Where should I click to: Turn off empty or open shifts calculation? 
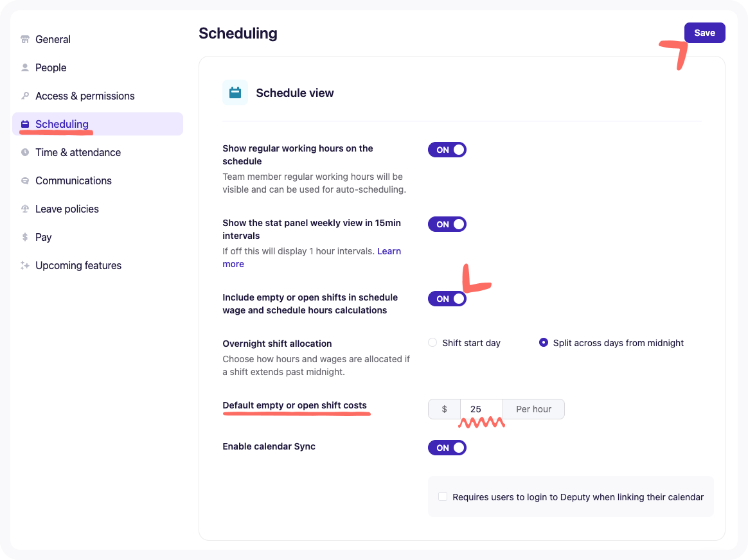pyautogui.click(x=447, y=299)
